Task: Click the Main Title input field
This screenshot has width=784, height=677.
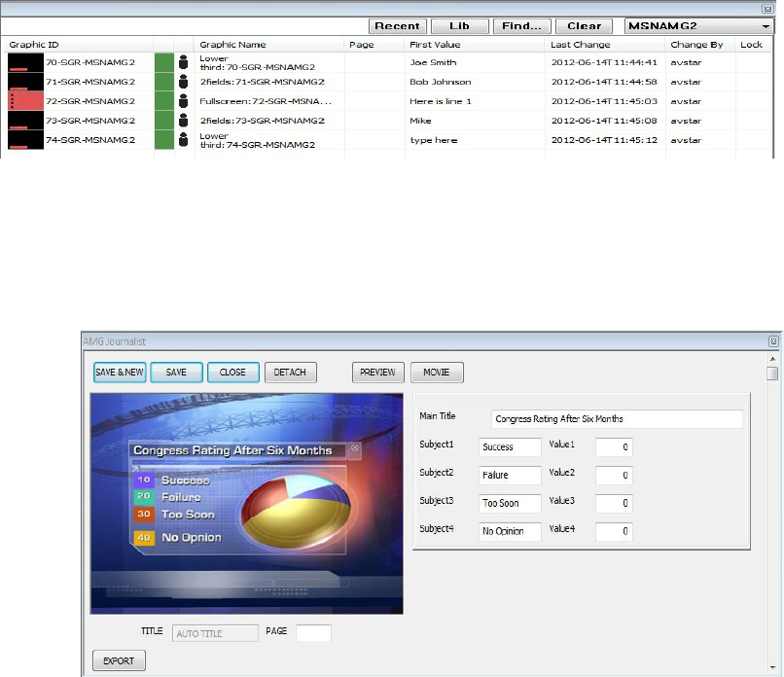Action: pyautogui.click(x=617, y=419)
